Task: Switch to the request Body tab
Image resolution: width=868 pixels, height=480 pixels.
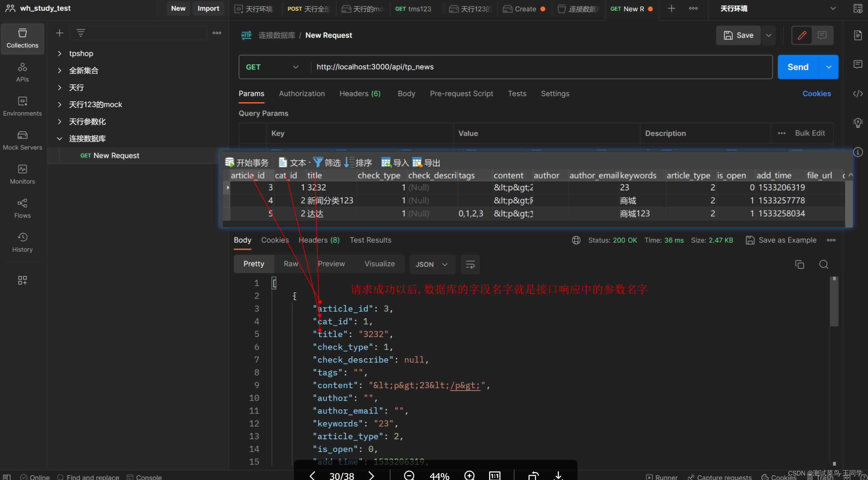Action: point(406,94)
